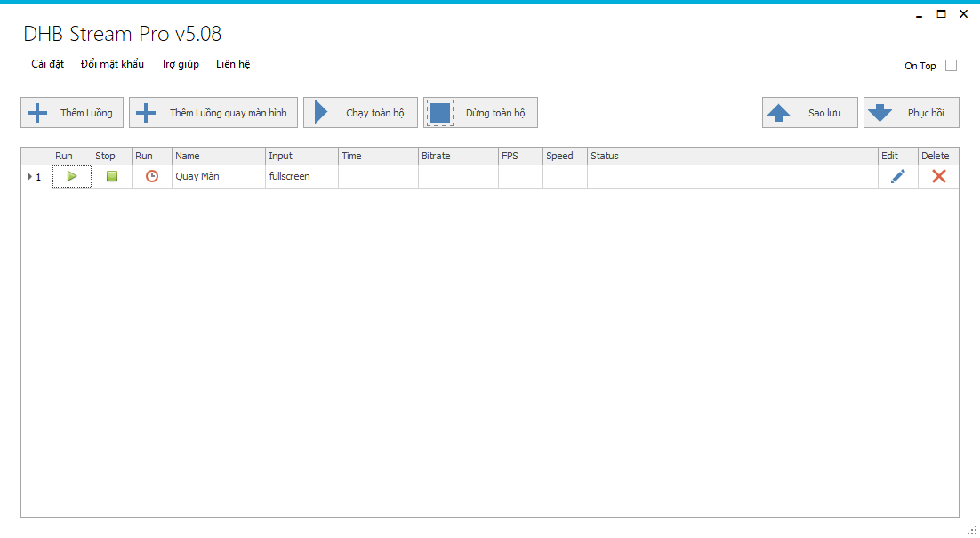Click the Delete column header

tap(939, 156)
